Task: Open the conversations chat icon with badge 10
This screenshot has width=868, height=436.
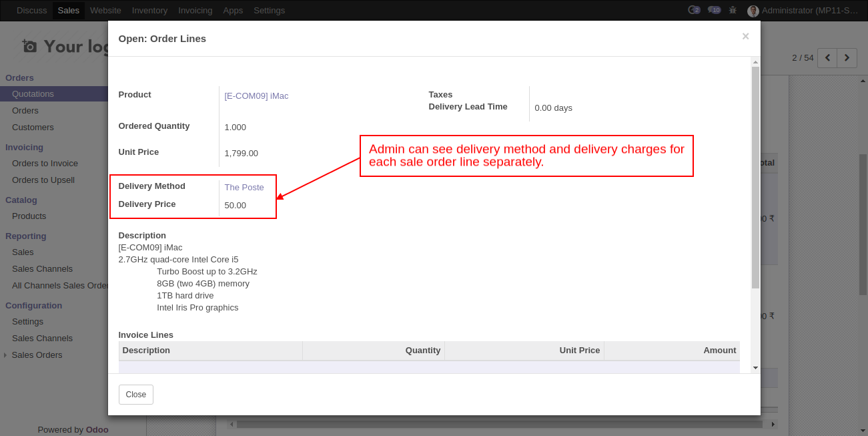Action: (715, 10)
